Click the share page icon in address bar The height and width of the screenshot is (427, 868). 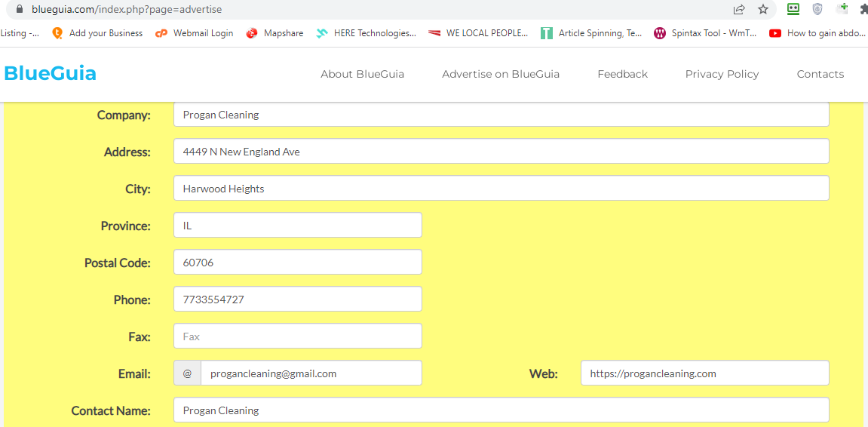click(739, 9)
